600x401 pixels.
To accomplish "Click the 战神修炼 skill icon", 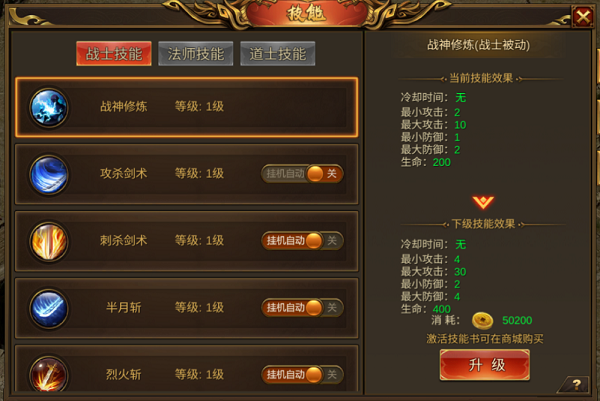I will pyautogui.click(x=49, y=108).
